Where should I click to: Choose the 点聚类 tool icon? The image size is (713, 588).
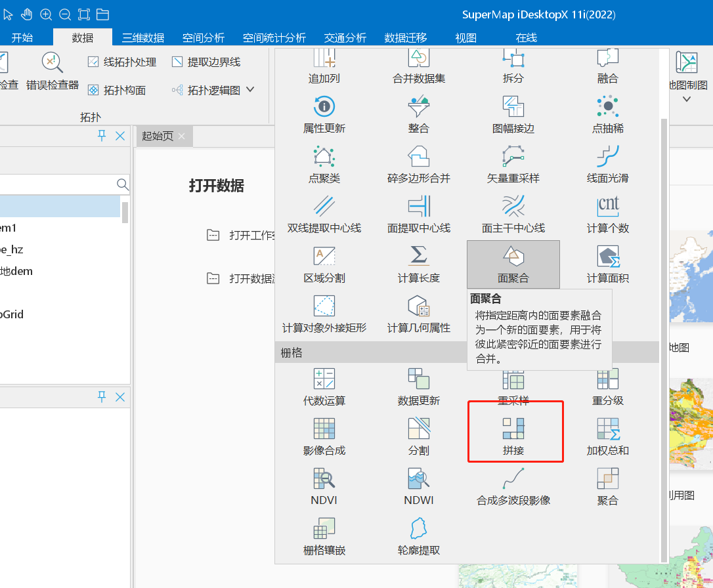(324, 164)
